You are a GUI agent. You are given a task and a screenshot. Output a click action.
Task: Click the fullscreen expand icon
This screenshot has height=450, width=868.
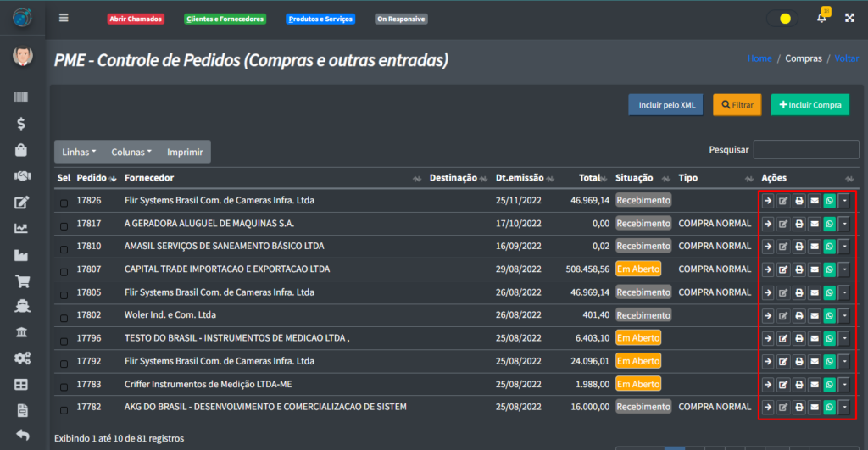click(849, 18)
